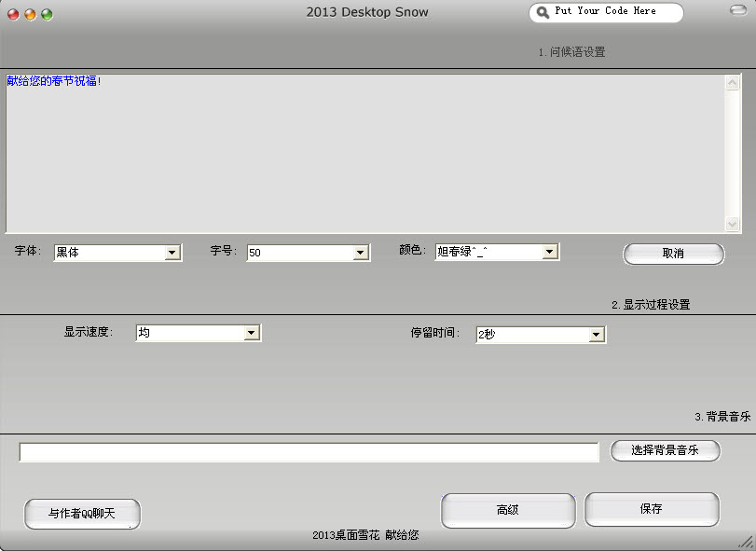Screen dimensions: 756x551
Task: Open the 颜色 color dropdown
Action: (x=497, y=252)
